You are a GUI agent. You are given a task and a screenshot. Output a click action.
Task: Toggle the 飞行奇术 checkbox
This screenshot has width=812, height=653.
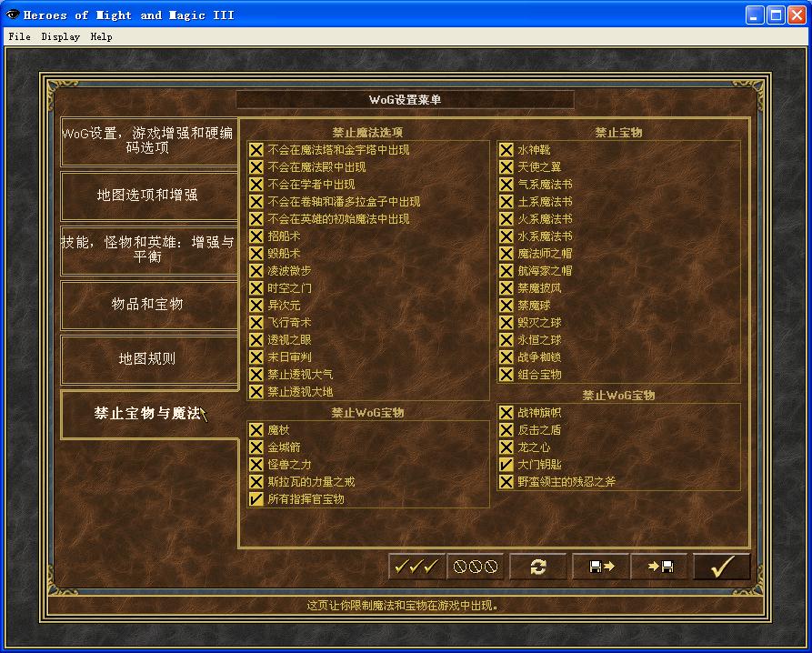256,323
